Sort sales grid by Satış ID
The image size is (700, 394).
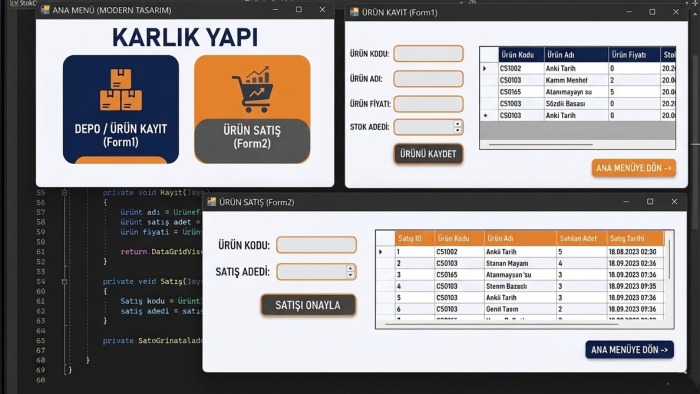pyautogui.click(x=415, y=238)
